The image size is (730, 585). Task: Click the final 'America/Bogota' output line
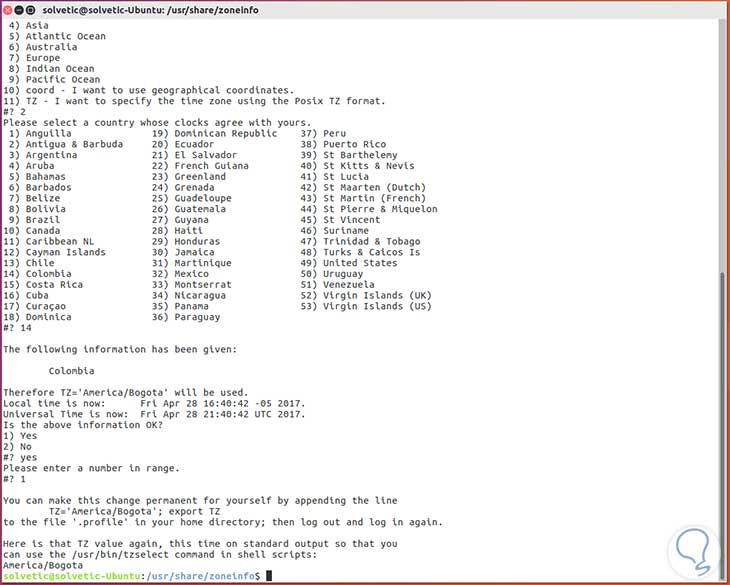coord(43,565)
